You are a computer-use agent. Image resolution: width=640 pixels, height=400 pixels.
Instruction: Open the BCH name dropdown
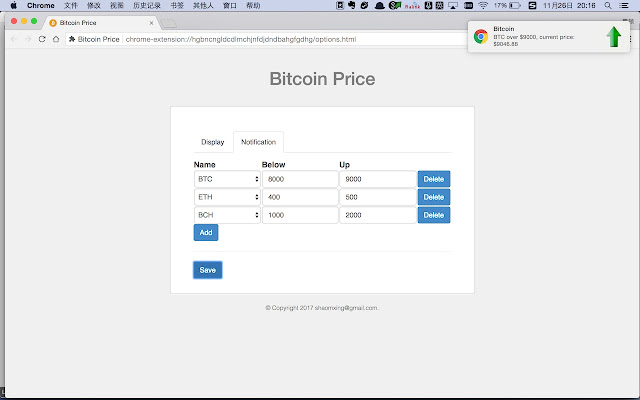click(x=227, y=215)
